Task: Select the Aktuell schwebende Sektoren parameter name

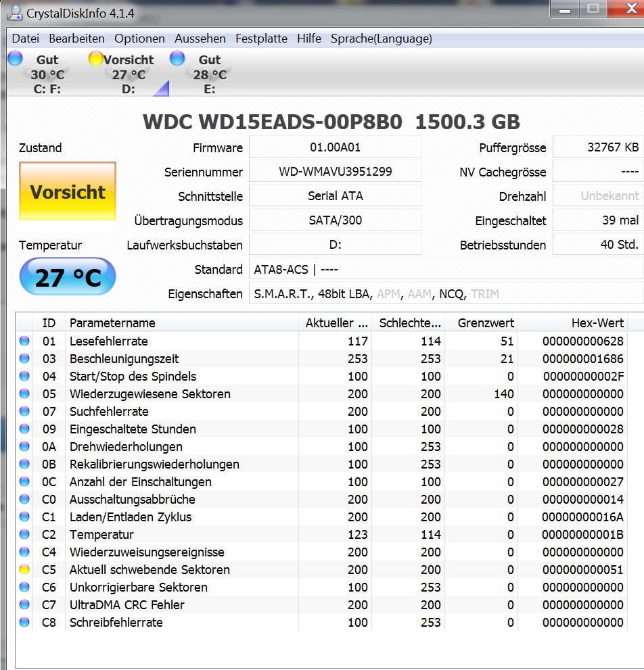Action: click(149, 569)
